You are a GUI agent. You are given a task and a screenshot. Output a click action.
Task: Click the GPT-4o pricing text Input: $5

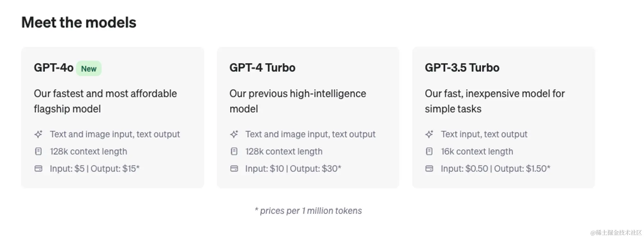pyautogui.click(x=67, y=168)
